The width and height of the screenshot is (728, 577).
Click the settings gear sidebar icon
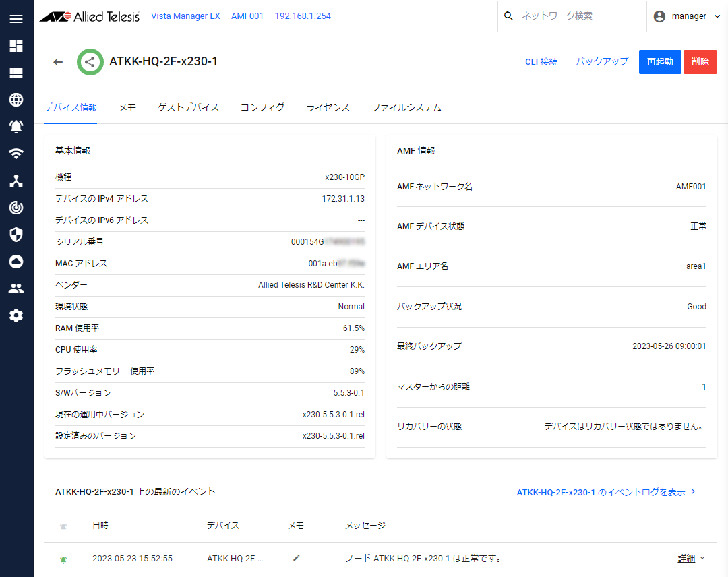coord(16,315)
